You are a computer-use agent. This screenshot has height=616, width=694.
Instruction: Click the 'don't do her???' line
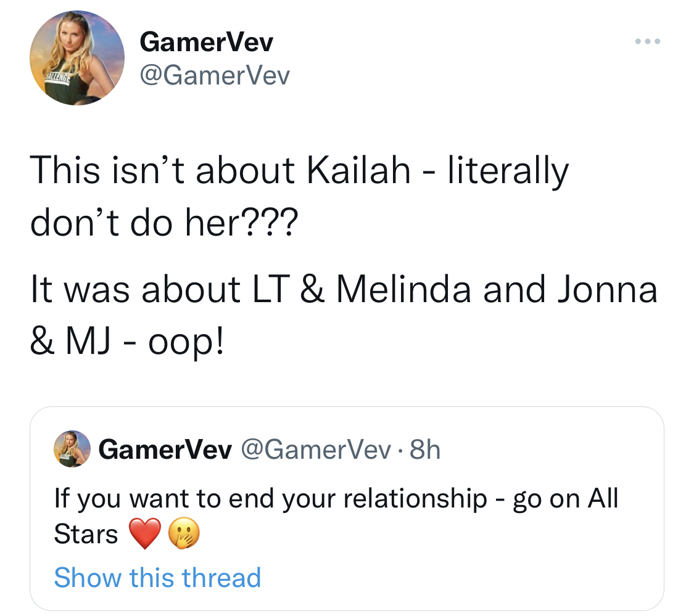coord(164,223)
